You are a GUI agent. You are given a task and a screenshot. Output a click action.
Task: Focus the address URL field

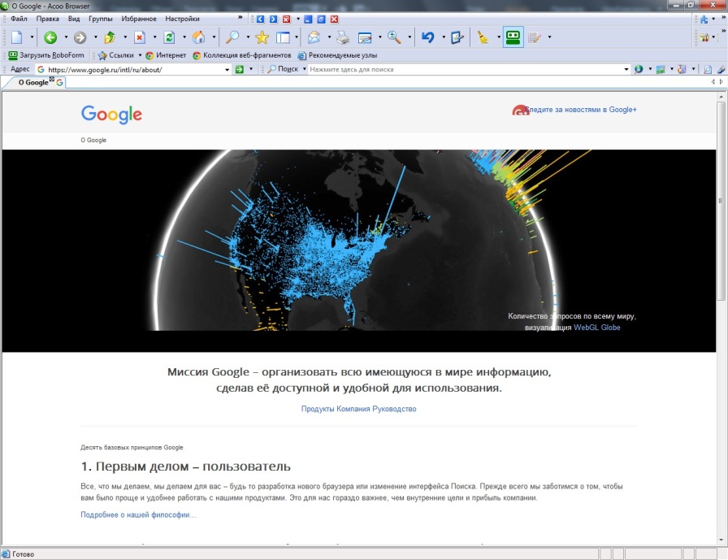tap(135, 69)
